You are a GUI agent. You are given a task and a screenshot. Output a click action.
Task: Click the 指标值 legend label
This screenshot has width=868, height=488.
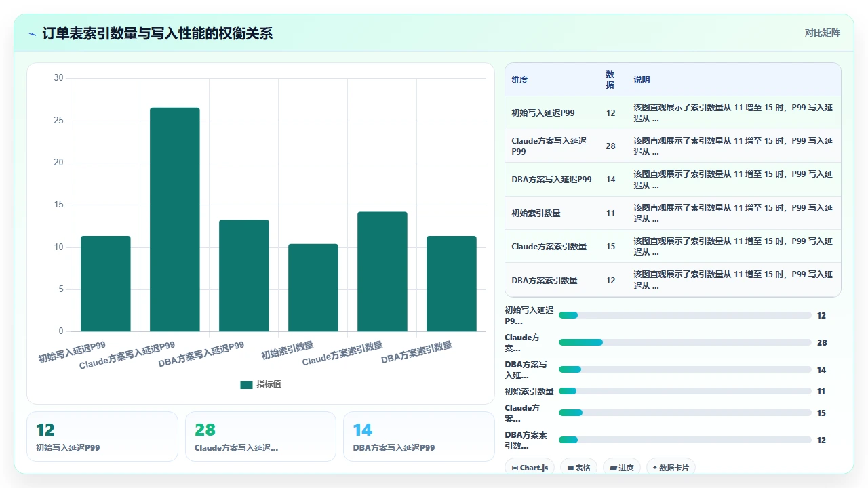(269, 384)
